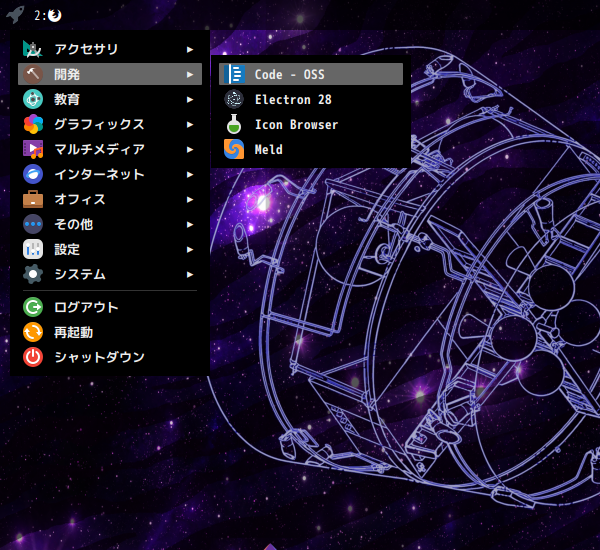Screen dimensions: 600x550
Task: Expand the オフィス submenu arrow
Action: 190,199
